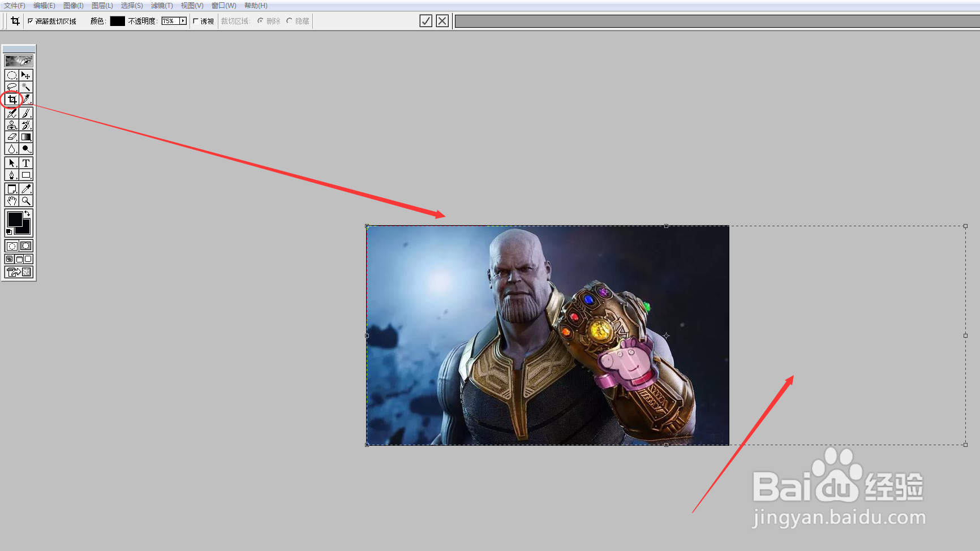Viewport: 980px width, 551px height.
Task: Select the Pen tool
Action: pos(11,175)
